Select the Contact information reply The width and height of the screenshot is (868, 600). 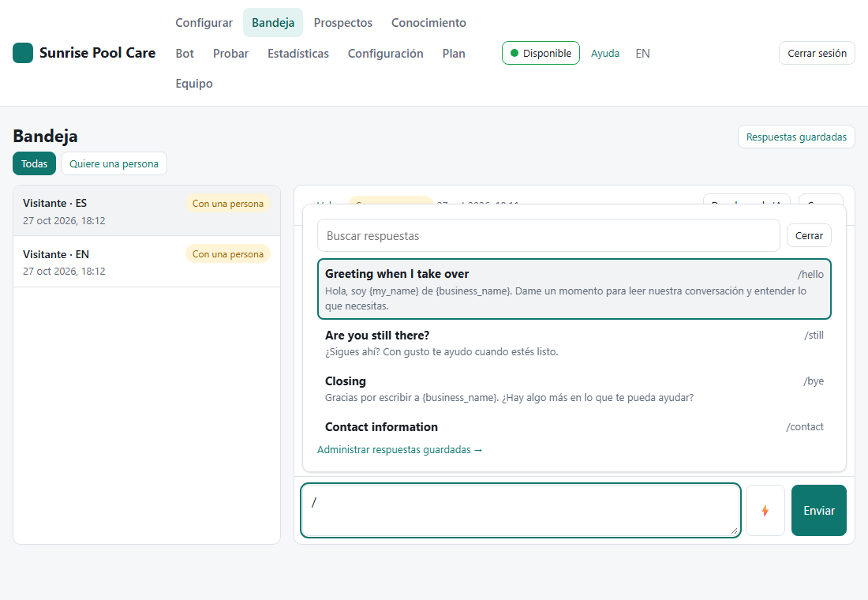(x=574, y=426)
